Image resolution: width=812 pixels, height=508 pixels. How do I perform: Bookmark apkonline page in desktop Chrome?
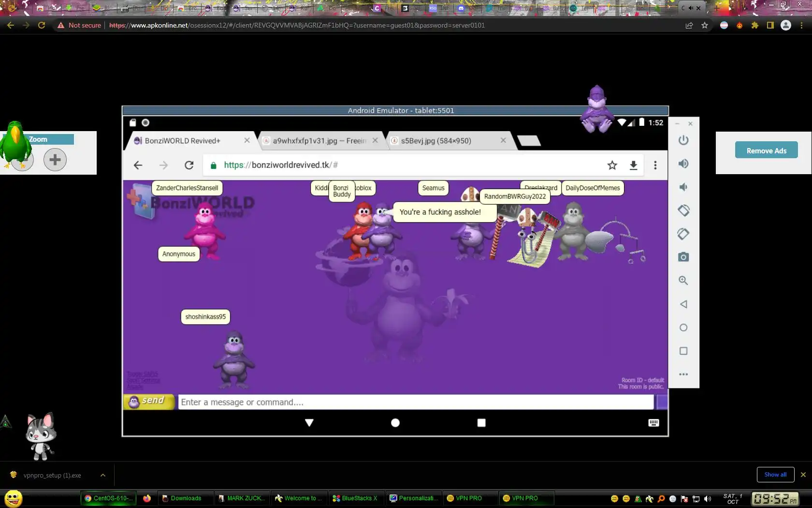tap(705, 25)
